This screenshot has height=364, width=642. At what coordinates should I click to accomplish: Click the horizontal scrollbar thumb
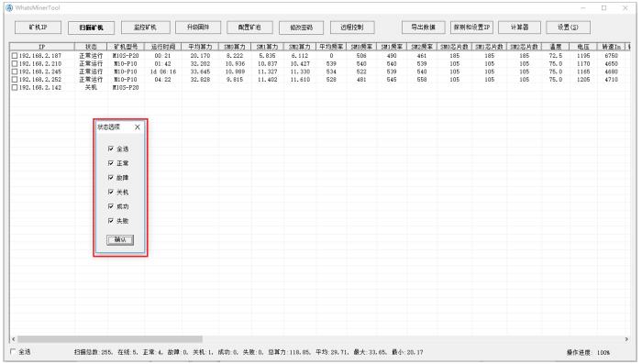110,339
